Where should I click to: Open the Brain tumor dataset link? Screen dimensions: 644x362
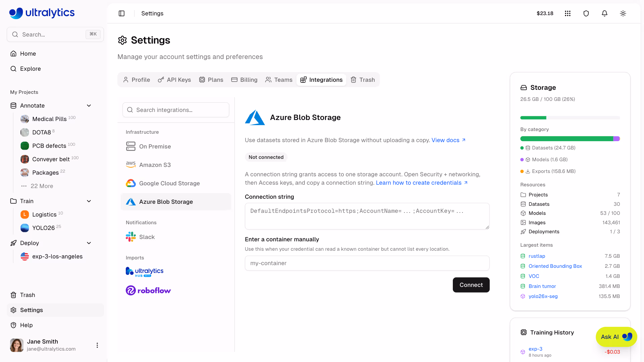pyautogui.click(x=542, y=286)
